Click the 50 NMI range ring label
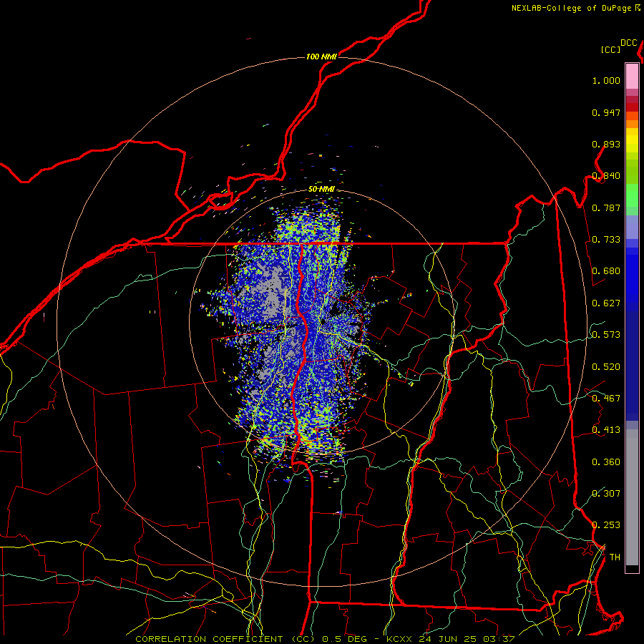The image size is (644, 644). tap(321, 189)
